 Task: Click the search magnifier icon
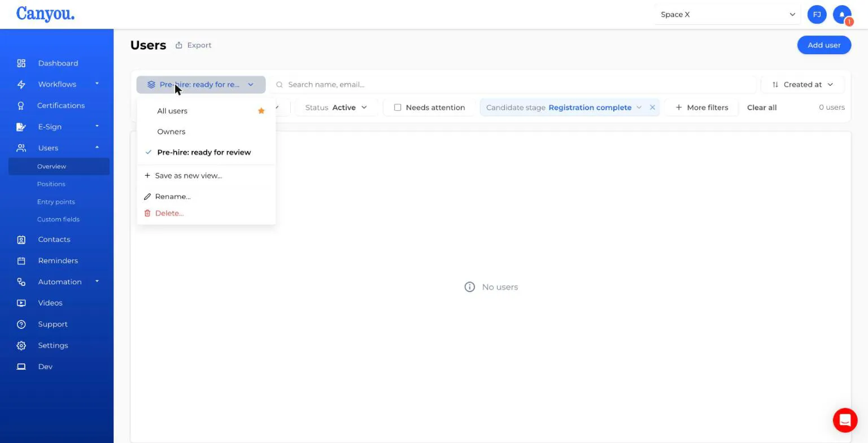(279, 85)
